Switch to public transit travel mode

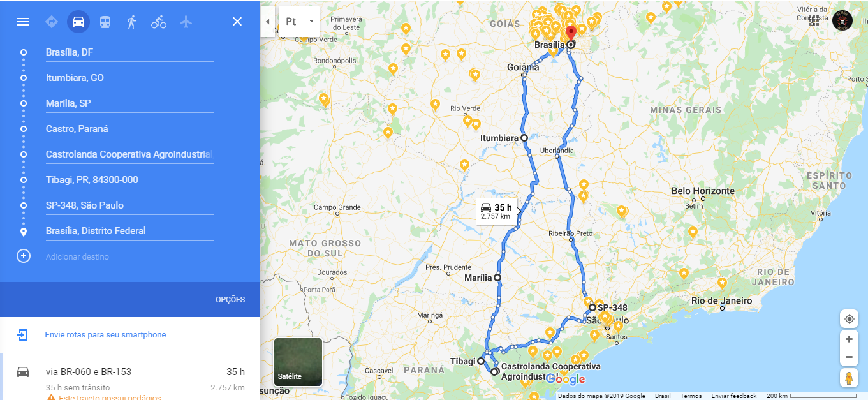105,22
